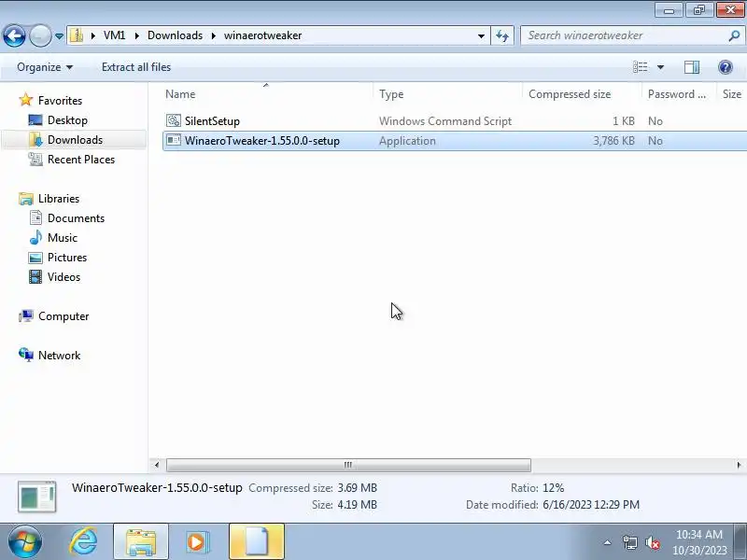Open Libraries in the navigation pane
The image size is (747, 560).
tap(59, 199)
